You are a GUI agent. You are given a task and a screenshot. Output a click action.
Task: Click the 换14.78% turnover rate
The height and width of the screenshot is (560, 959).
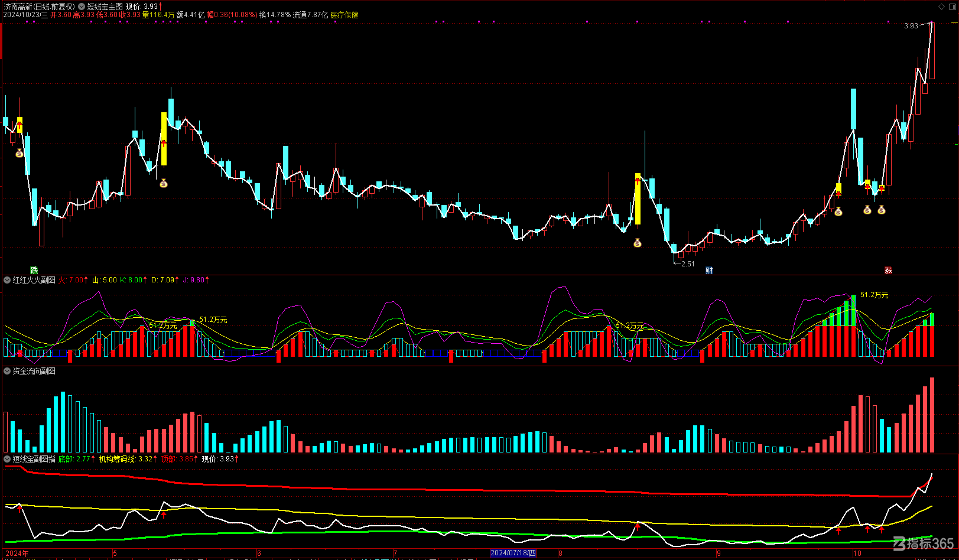pyautogui.click(x=275, y=15)
